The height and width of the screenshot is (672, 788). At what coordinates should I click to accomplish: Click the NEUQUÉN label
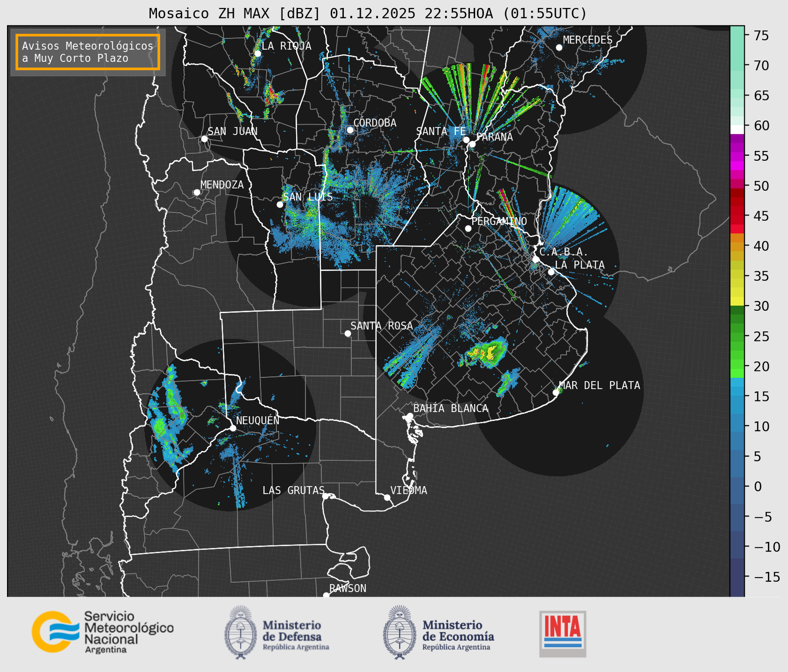click(x=257, y=420)
